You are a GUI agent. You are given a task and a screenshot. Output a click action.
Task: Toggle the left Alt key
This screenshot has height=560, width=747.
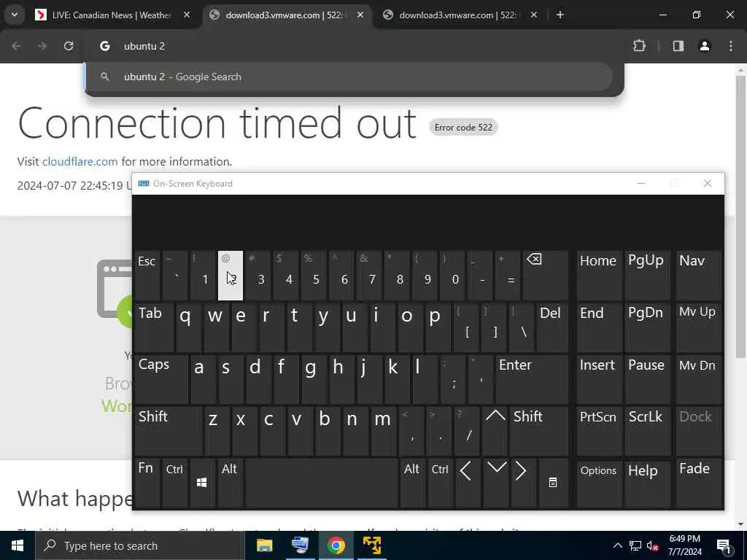click(230, 483)
